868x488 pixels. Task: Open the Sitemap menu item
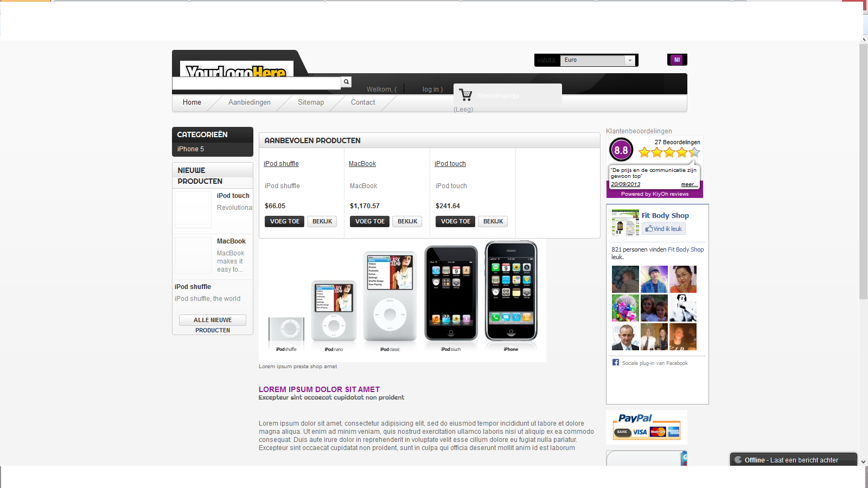pyautogui.click(x=311, y=102)
